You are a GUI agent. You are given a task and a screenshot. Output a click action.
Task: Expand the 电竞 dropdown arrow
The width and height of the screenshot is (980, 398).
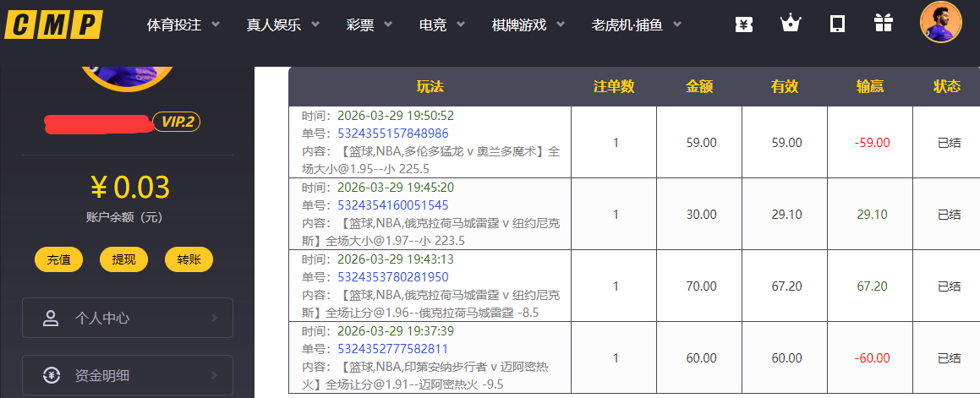pos(461,25)
